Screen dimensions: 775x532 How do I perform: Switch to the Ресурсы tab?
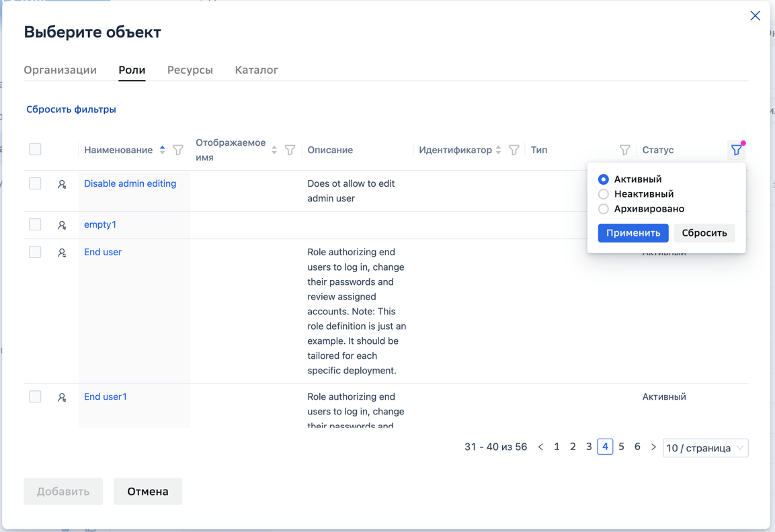click(190, 70)
